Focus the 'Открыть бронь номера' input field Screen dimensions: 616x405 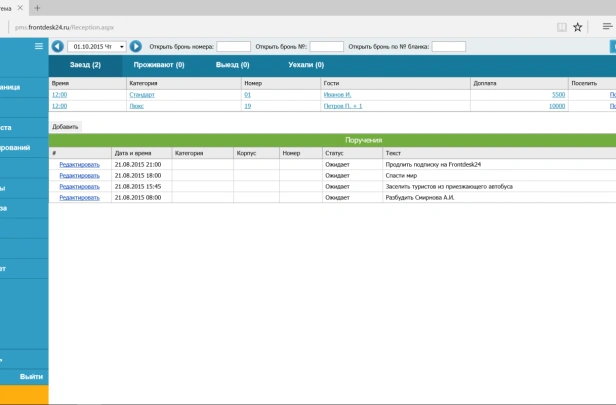(x=233, y=46)
